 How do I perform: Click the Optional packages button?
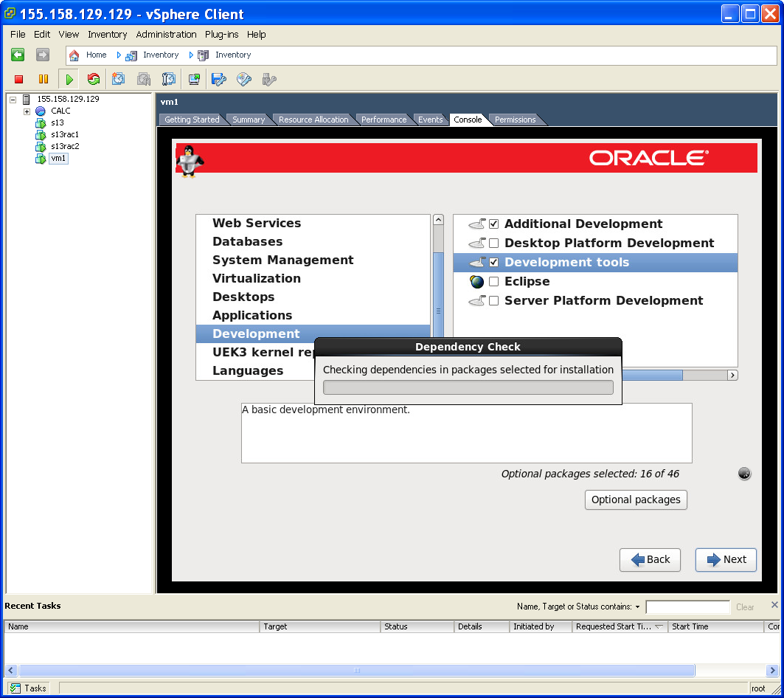pyautogui.click(x=636, y=500)
